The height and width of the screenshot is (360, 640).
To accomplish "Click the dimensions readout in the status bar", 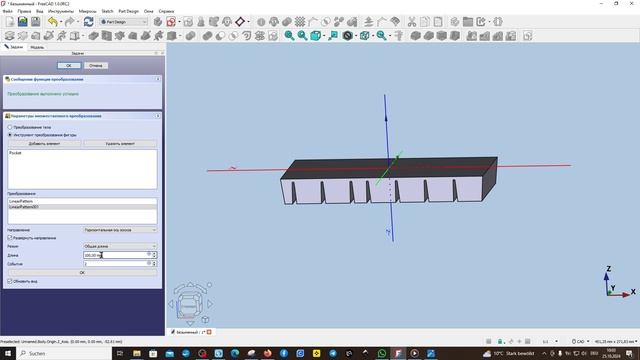I will tap(616, 341).
